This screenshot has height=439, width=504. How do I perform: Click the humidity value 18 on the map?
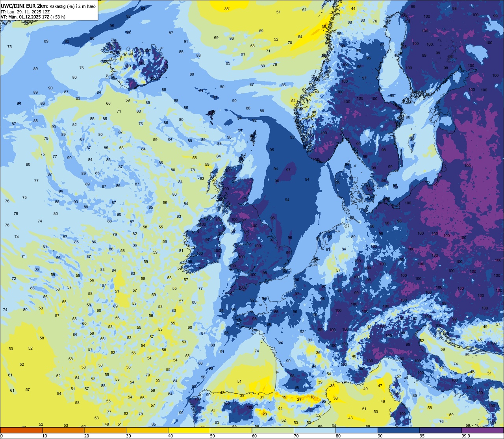(x=313, y=397)
